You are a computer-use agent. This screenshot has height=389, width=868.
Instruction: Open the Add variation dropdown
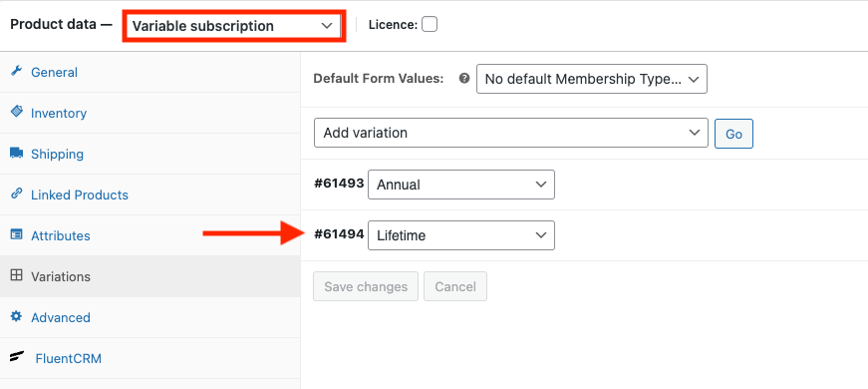511,133
